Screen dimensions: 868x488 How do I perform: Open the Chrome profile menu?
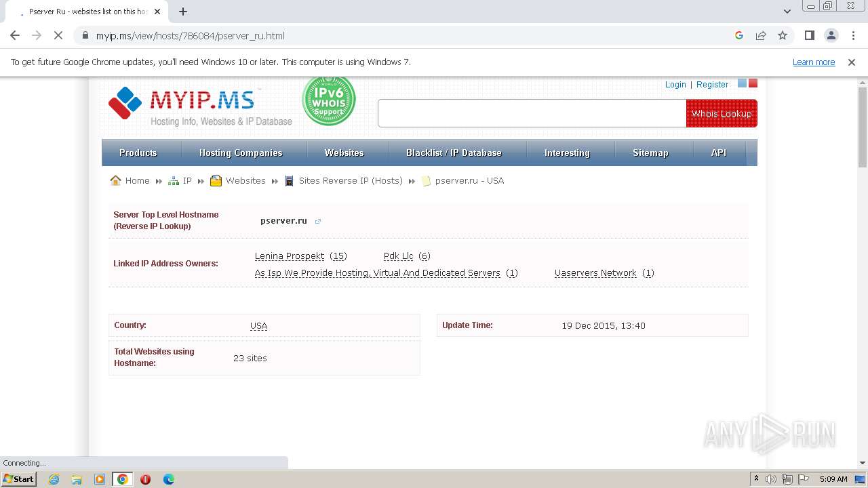pyautogui.click(x=831, y=35)
